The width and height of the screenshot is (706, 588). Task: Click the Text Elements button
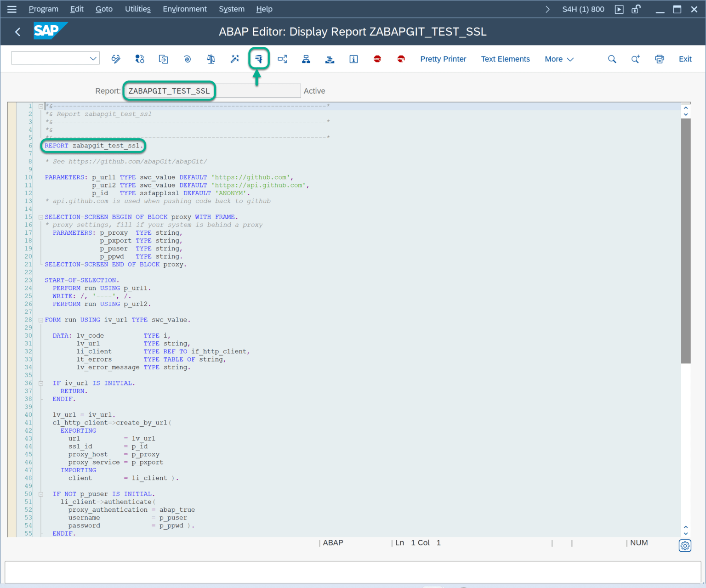coord(505,59)
